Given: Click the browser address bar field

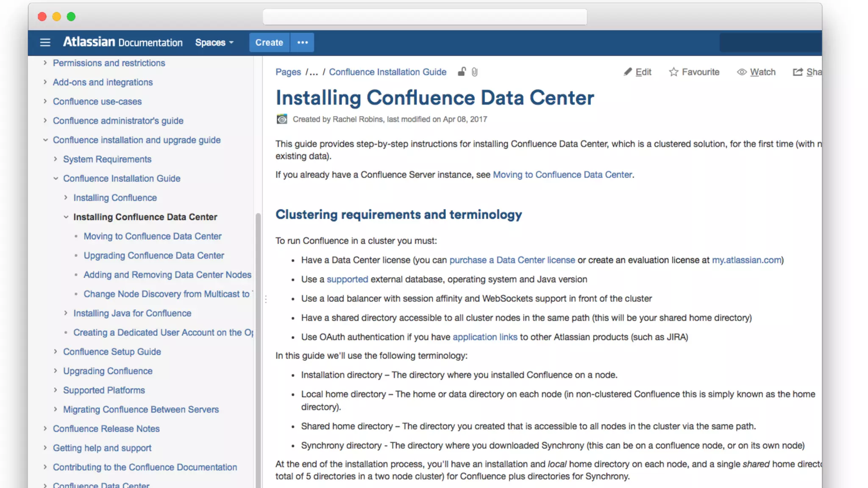Looking at the screenshot, I should [x=425, y=17].
